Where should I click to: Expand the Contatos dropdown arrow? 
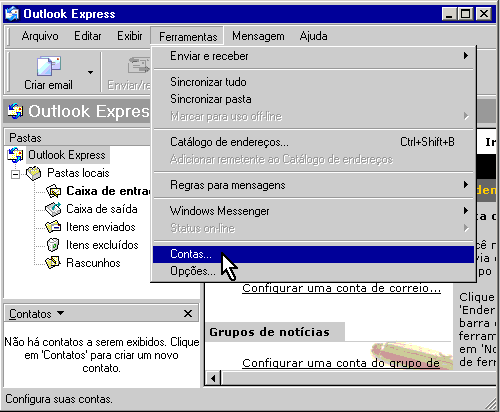point(60,313)
